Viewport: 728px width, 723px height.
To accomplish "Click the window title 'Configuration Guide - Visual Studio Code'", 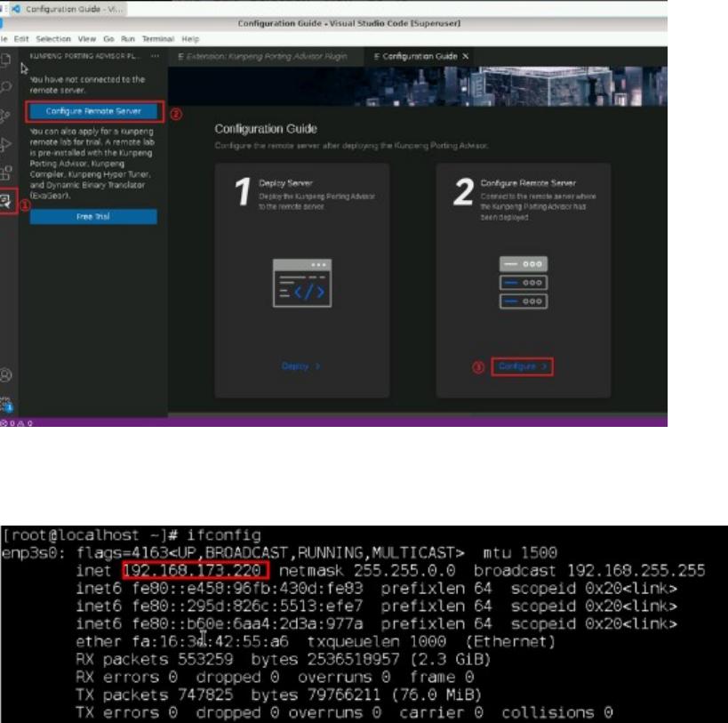I will point(349,23).
